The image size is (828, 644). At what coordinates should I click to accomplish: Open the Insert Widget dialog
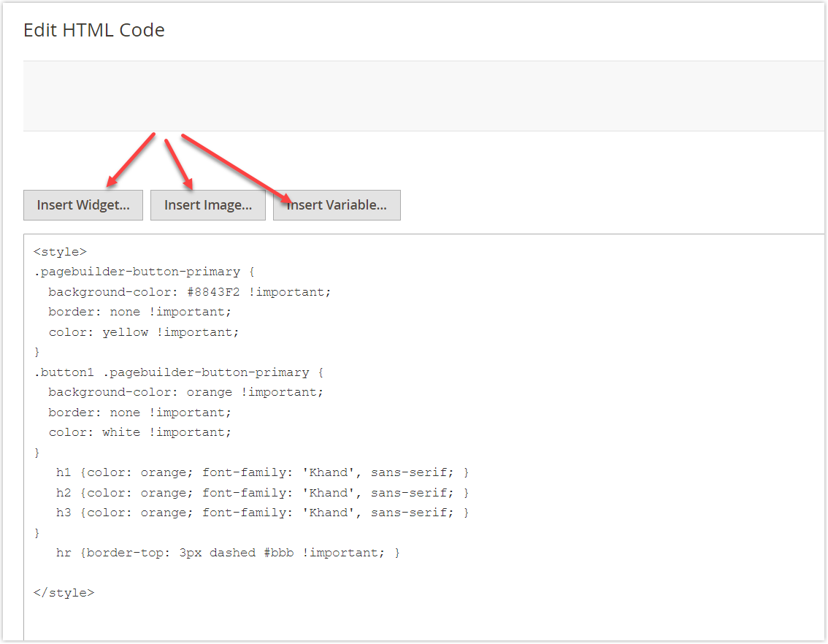click(x=83, y=205)
